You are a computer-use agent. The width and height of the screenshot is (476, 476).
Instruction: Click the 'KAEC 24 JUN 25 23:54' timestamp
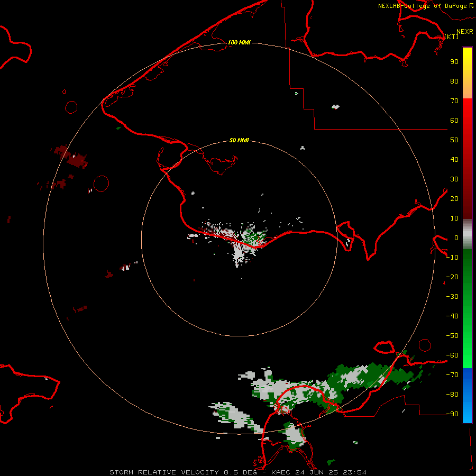[319, 472]
